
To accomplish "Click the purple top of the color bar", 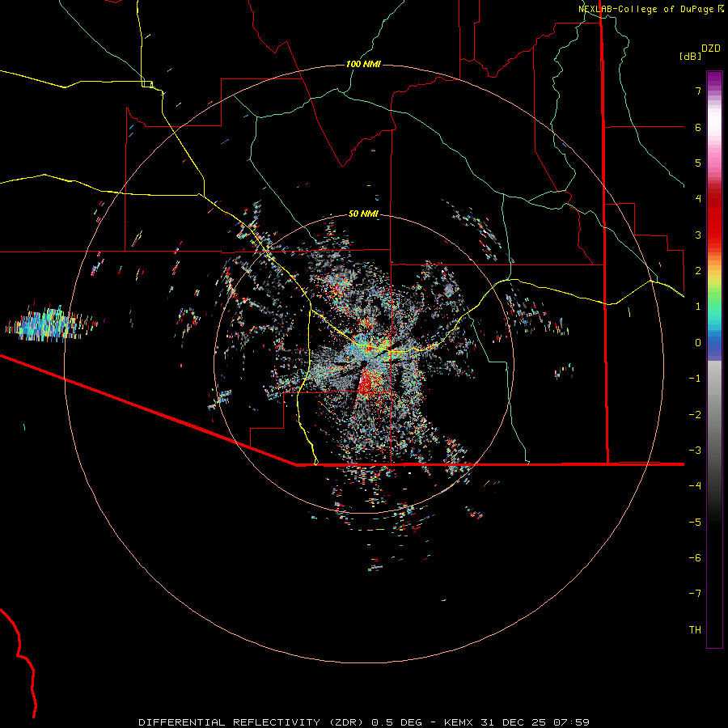I will (714, 79).
